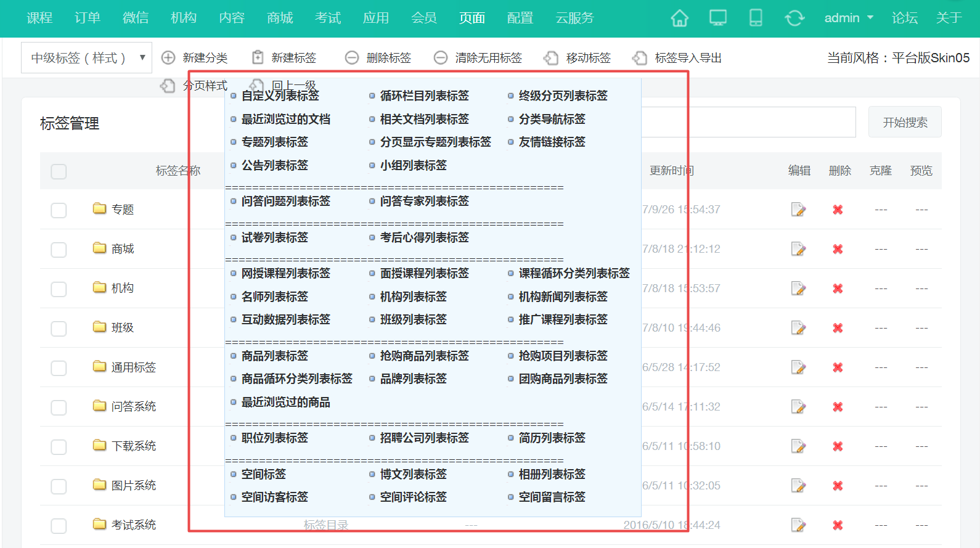
Task: Click the search input field
Action: pos(748,122)
